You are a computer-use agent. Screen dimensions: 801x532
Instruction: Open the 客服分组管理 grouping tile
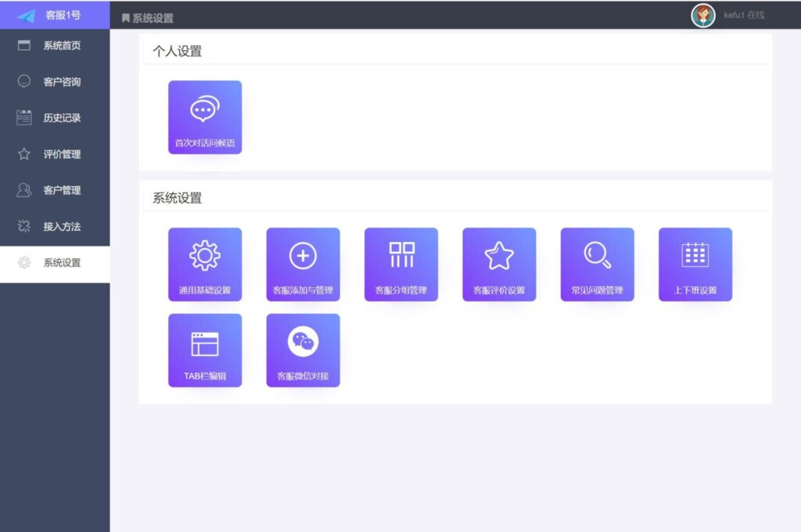tap(400, 264)
